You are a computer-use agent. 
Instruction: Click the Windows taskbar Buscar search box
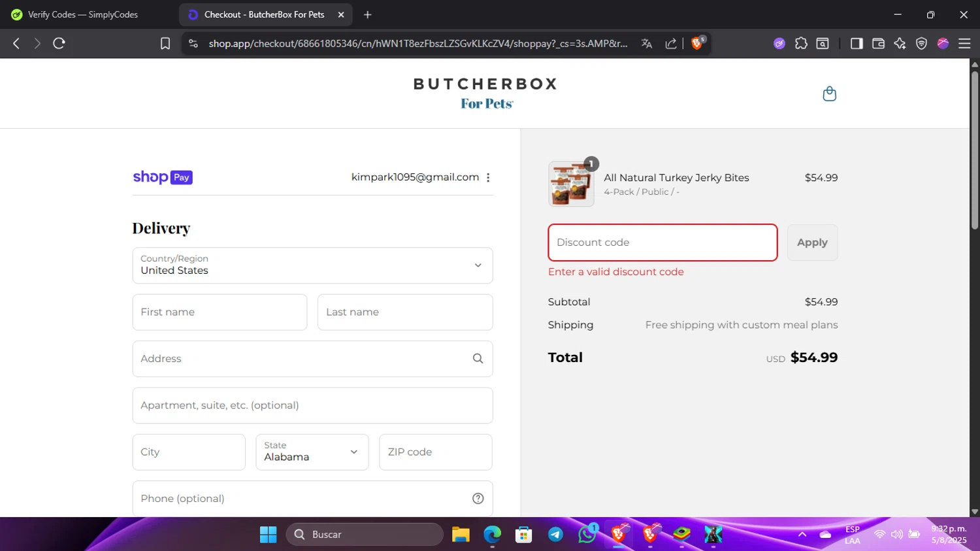pyautogui.click(x=365, y=535)
